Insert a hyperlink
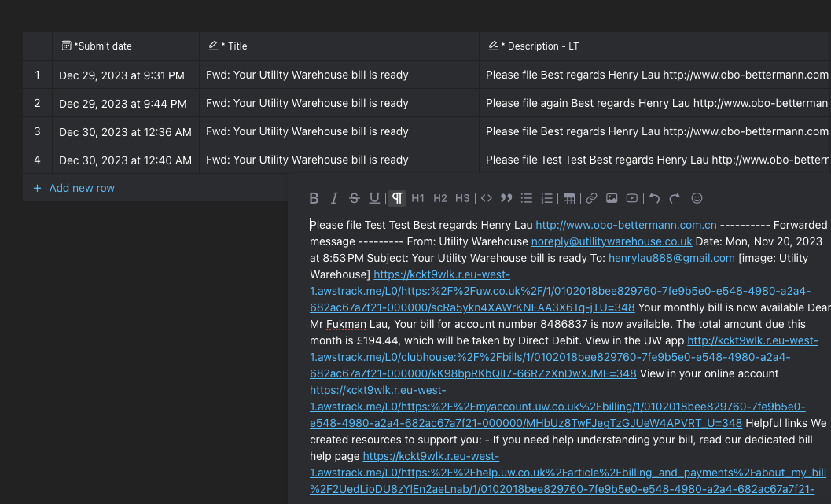The width and height of the screenshot is (831, 504). 591,198
